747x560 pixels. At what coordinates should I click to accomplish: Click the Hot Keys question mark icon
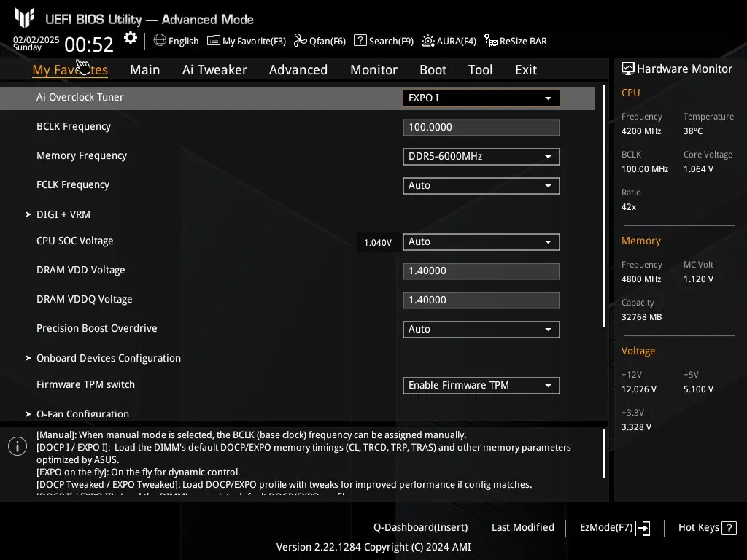click(x=729, y=528)
